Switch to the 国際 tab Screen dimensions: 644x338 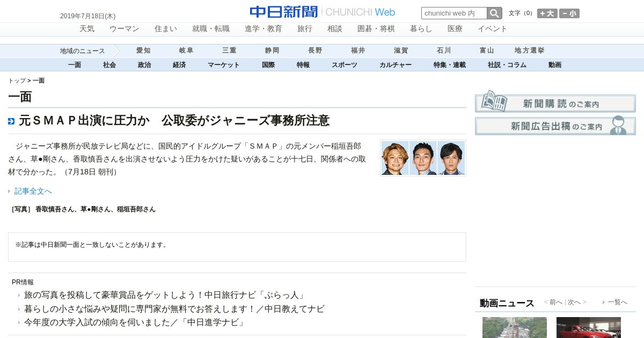[268, 65]
